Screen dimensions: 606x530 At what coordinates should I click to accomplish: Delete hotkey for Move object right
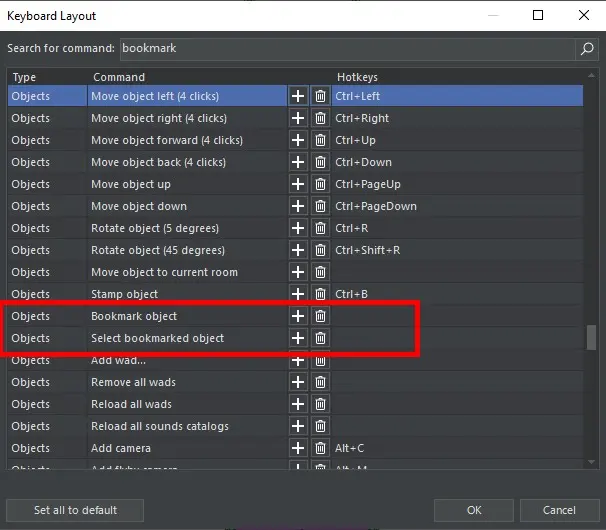coord(320,118)
